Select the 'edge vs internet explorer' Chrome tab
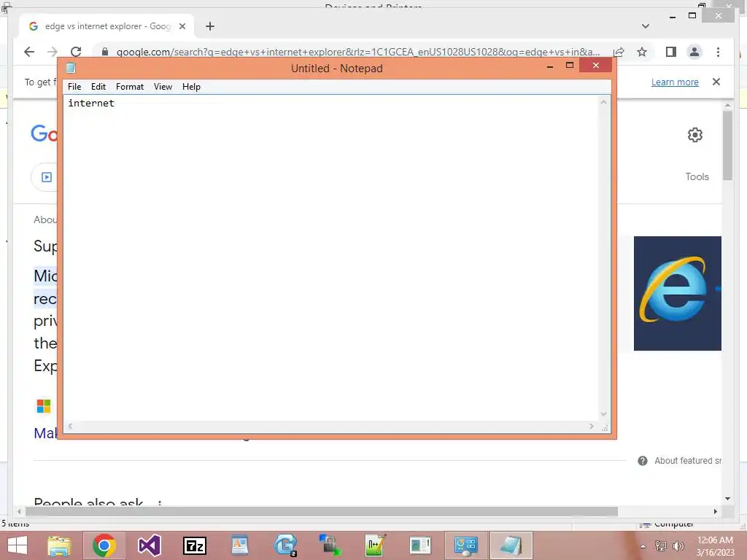The image size is (747, 560). tap(107, 26)
